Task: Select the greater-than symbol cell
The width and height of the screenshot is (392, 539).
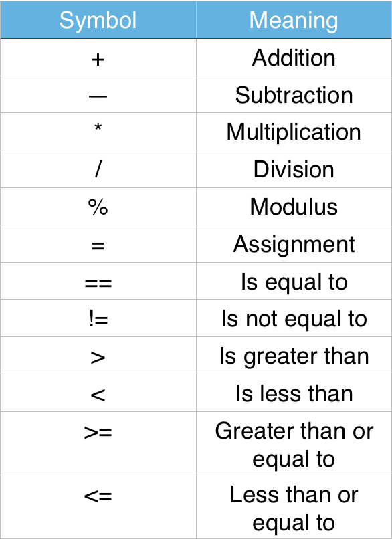Action: pyautogui.click(x=98, y=356)
